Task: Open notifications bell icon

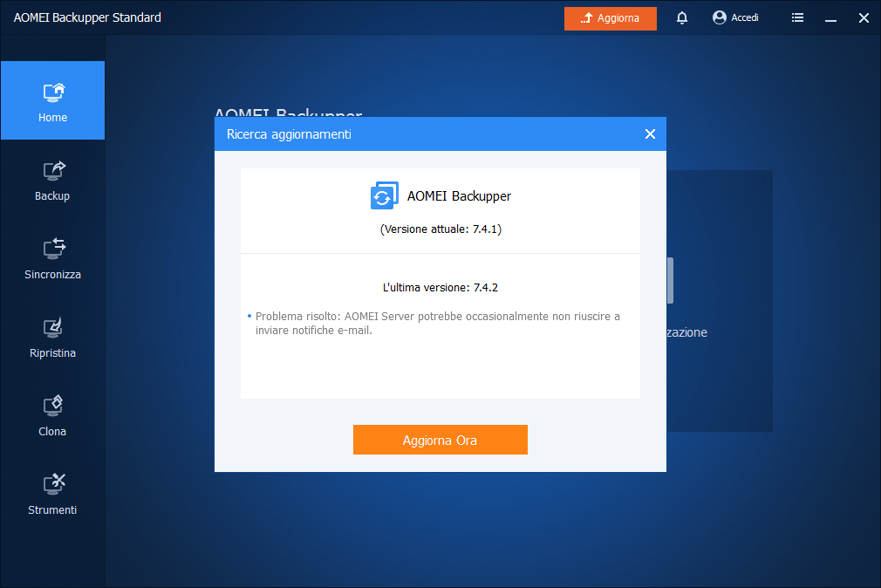Action: coord(681,18)
